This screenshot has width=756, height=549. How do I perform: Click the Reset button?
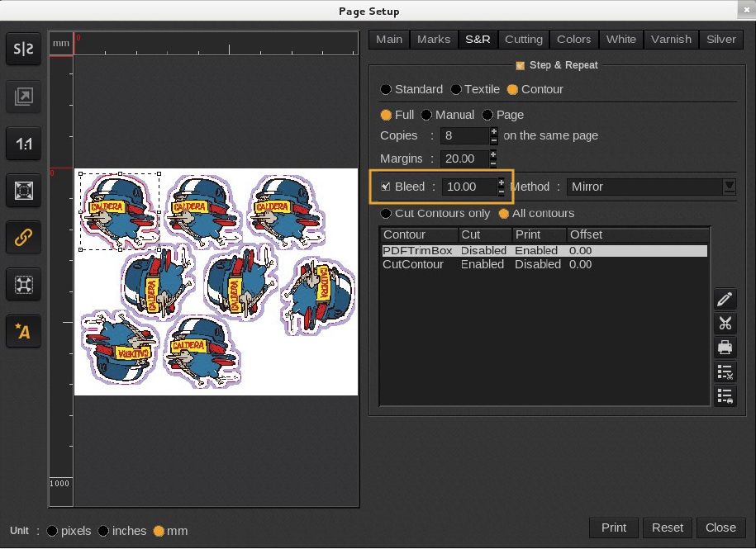pyautogui.click(x=668, y=528)
